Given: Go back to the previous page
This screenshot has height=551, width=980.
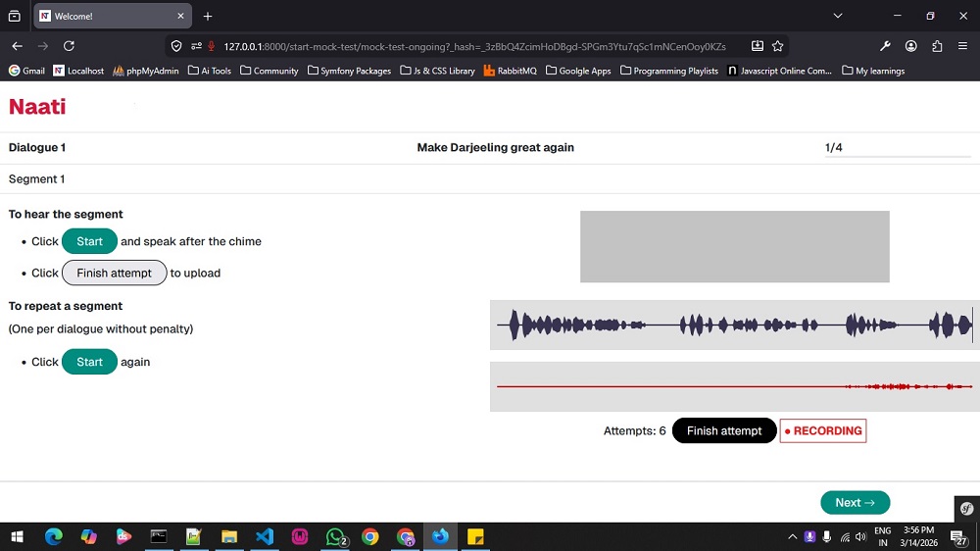Looking at the screenshot, I should [x=17, y=46].
